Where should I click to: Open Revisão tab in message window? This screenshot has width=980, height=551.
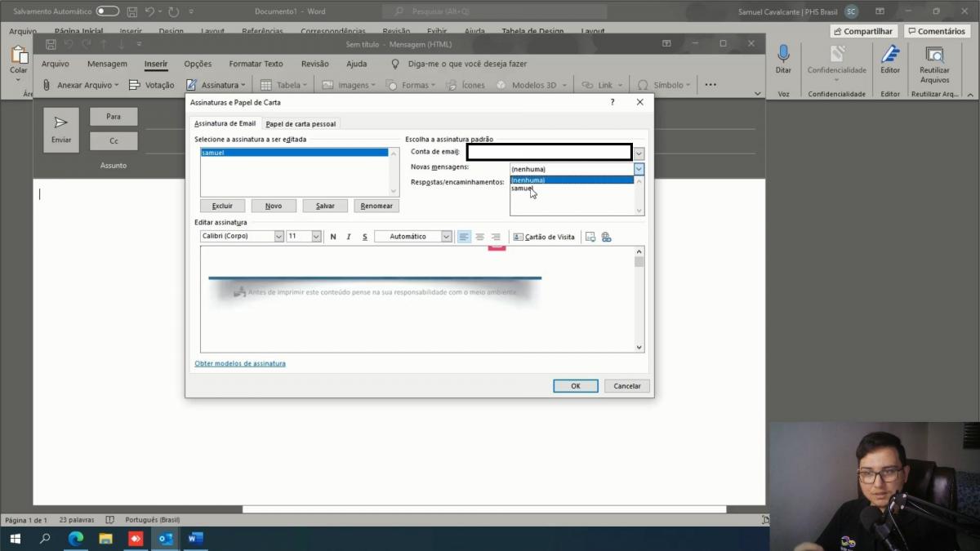314,64
